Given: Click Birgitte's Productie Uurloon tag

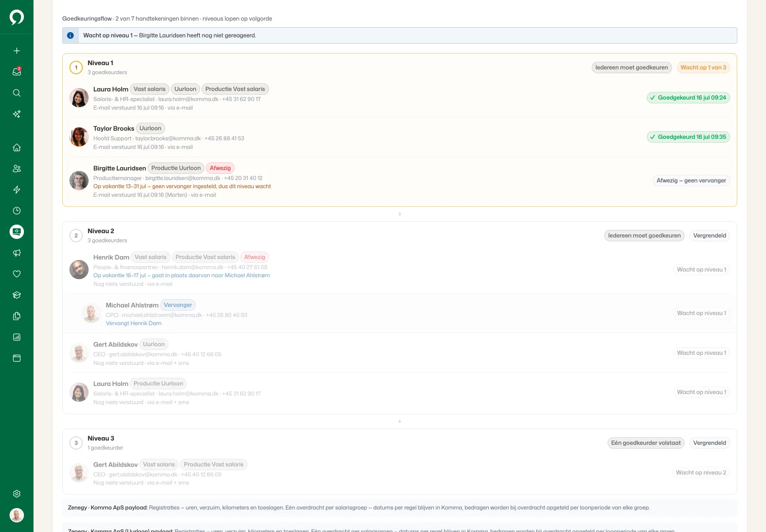Looking at the screenshot, I should 176,168.
